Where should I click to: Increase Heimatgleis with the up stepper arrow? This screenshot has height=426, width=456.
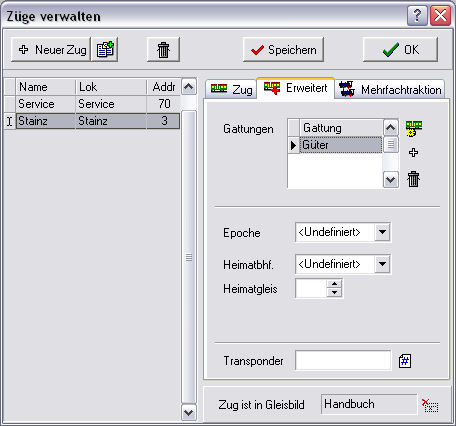click(334, 284)
